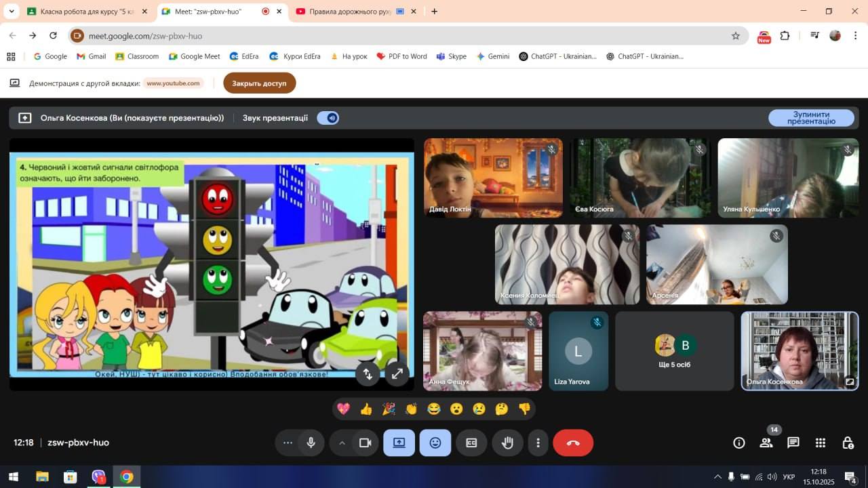
Task: Click the Зупинити презентацію button
Action: 811,118
